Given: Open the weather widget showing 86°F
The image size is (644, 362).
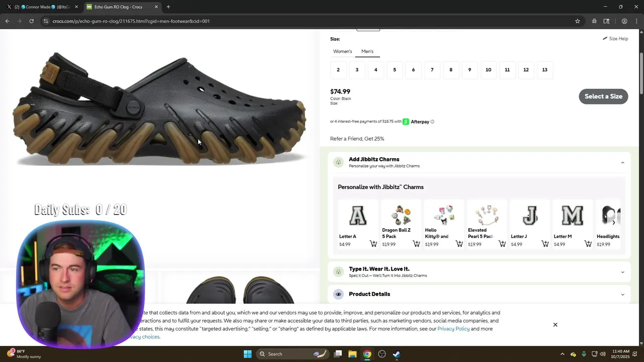Looking at the screenshot, I should [x=24, y=354].
